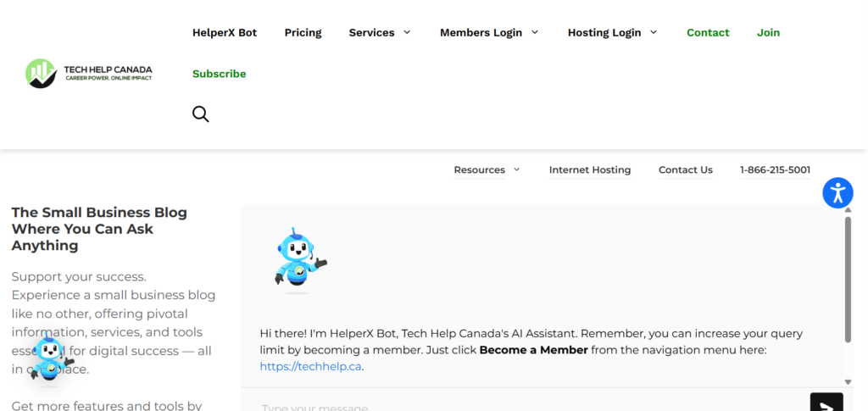Click the green Subscribe link
Image resolution: width=868 pixels, height=411 pixels.
coord(220,74)
